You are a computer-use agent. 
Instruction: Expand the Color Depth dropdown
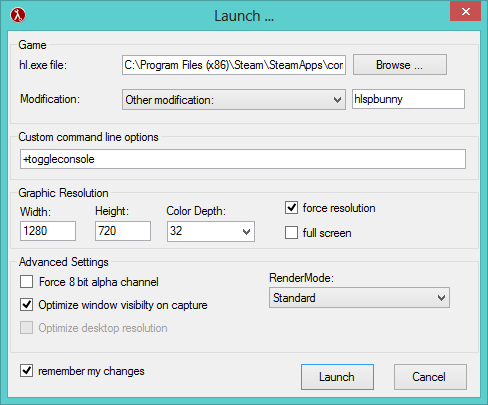tap(211, 231)
